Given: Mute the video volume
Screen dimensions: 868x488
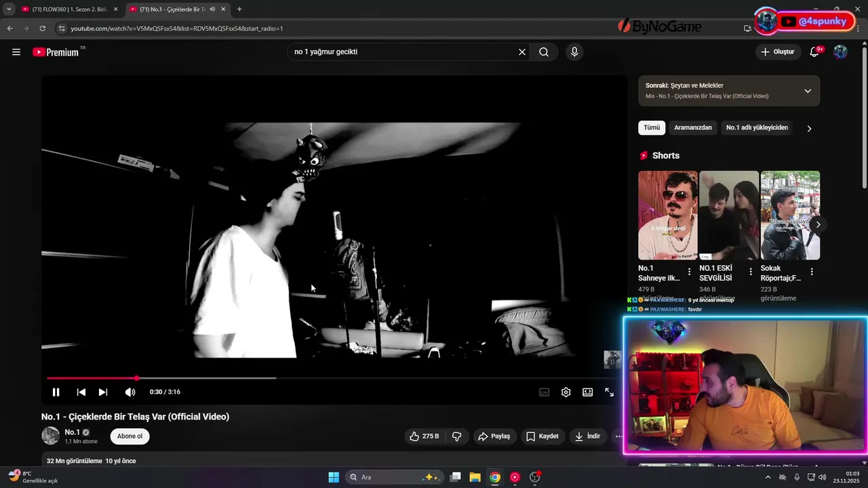Looking at the screenshot, I should tap(130, 392).
